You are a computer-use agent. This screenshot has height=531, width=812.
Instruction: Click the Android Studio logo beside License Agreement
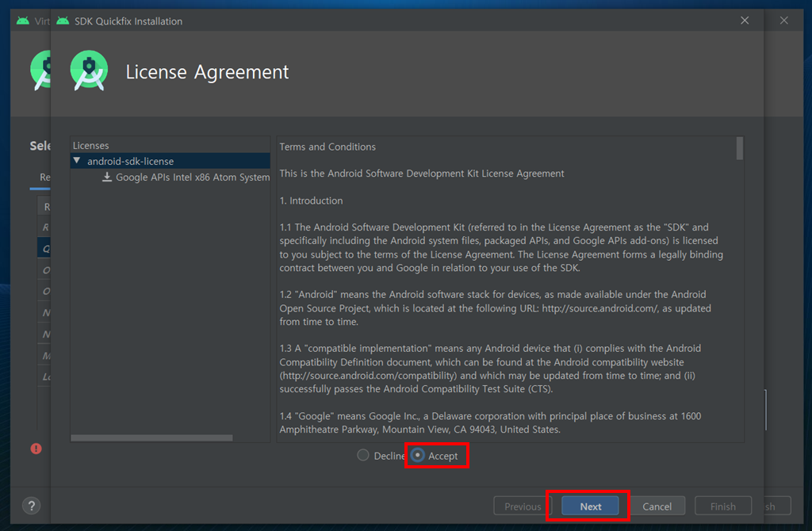(89, 71)
